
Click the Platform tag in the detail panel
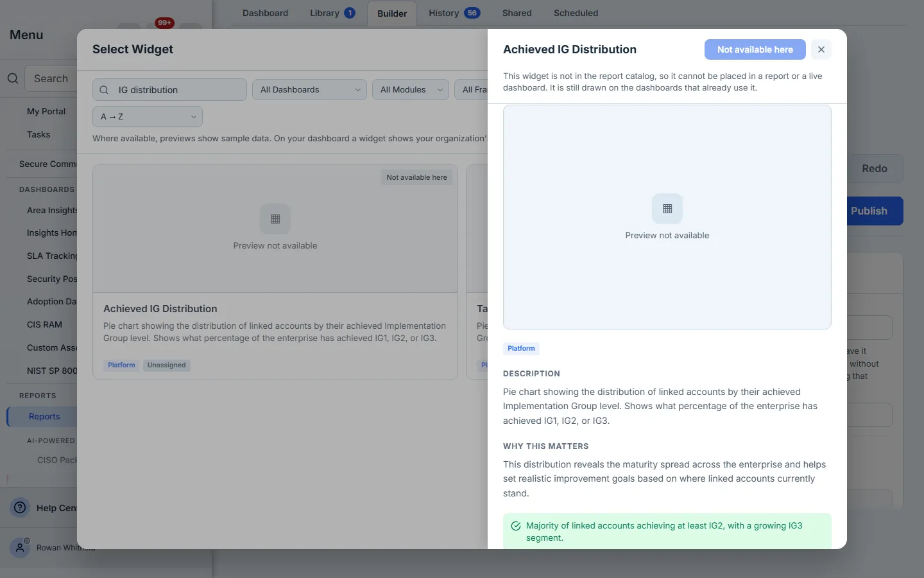[521, 349]
